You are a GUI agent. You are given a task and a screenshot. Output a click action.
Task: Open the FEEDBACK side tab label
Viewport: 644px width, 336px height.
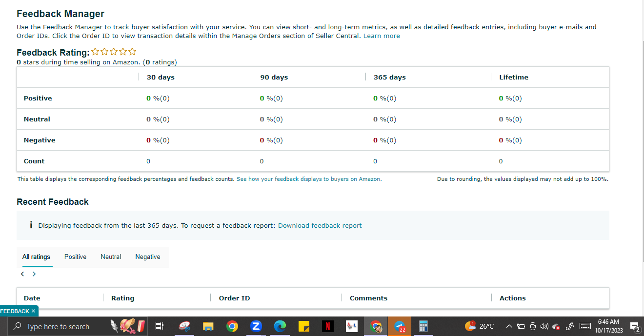coord(15,311)
